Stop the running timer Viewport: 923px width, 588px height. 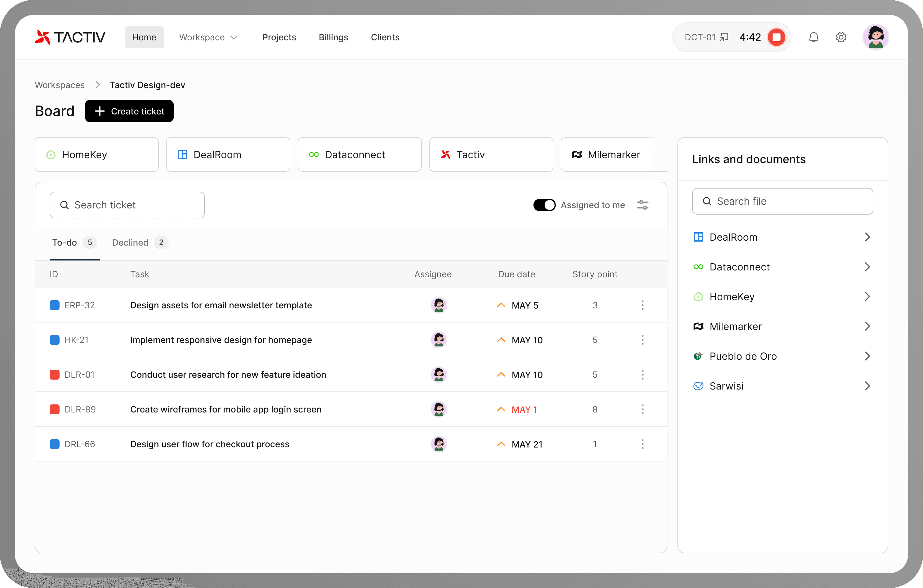pyautogui.click(x=777, y=37)
